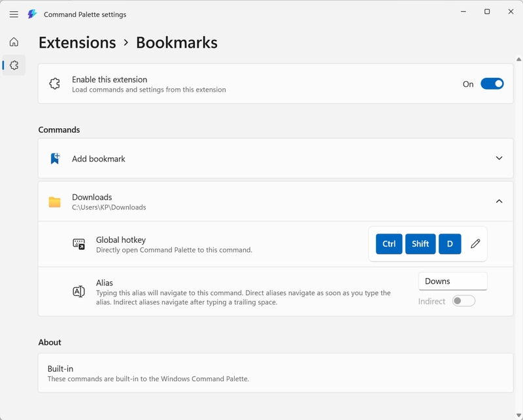
Task: Click the pencil icon to edit hotkey
Action: [x=475, y=244]
